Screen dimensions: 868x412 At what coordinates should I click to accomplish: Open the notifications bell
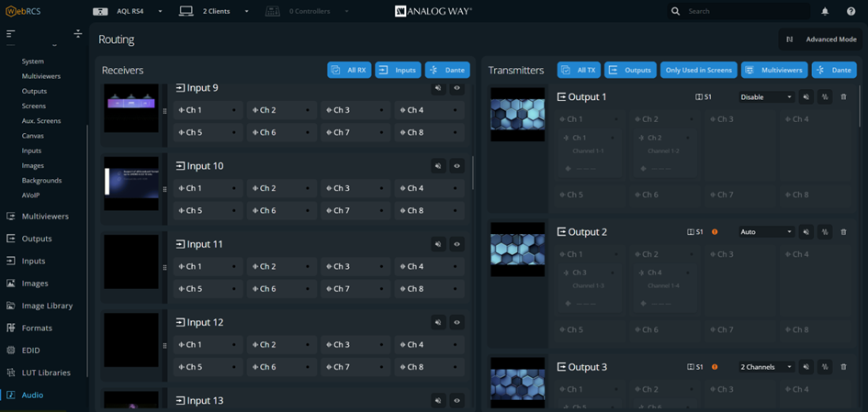[x=824, y=12]
